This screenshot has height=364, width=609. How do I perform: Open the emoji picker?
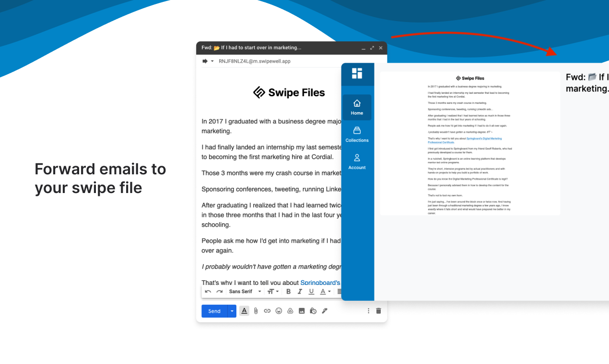(279, 311)
